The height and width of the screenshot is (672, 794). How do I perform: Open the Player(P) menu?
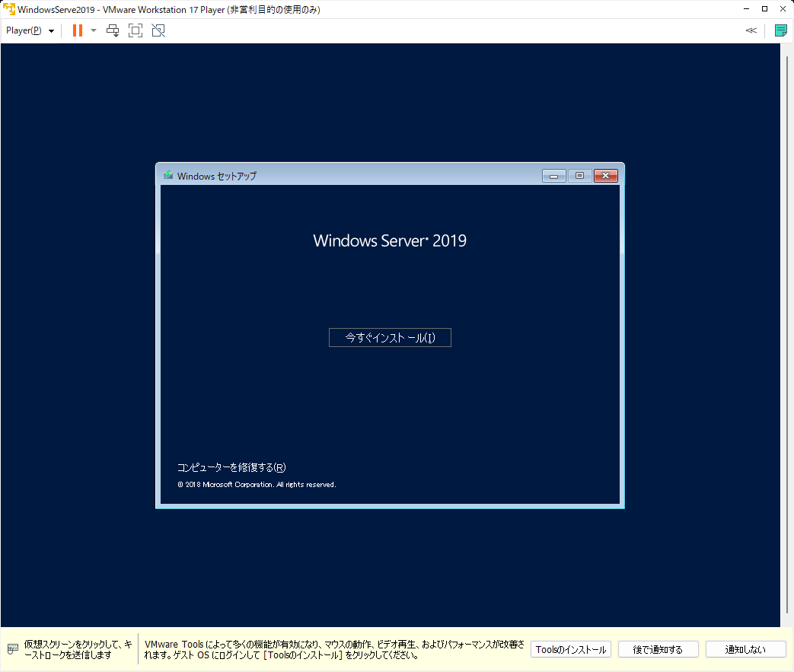click(30, 30)
